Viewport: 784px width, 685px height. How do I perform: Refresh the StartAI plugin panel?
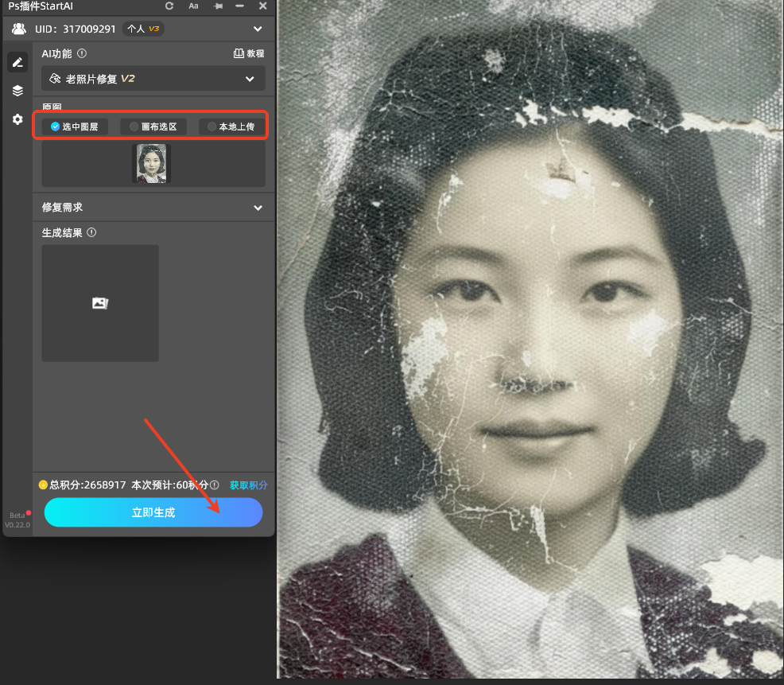(x=169, y=6)
